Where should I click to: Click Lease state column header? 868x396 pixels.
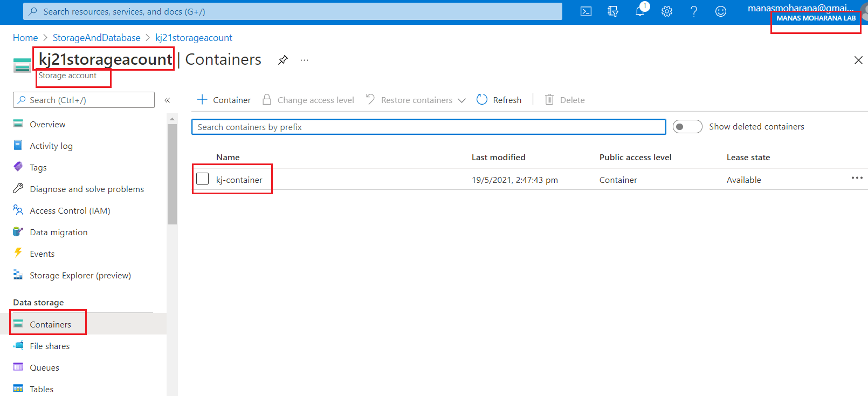pyautogui.click(x=748, y=157)
